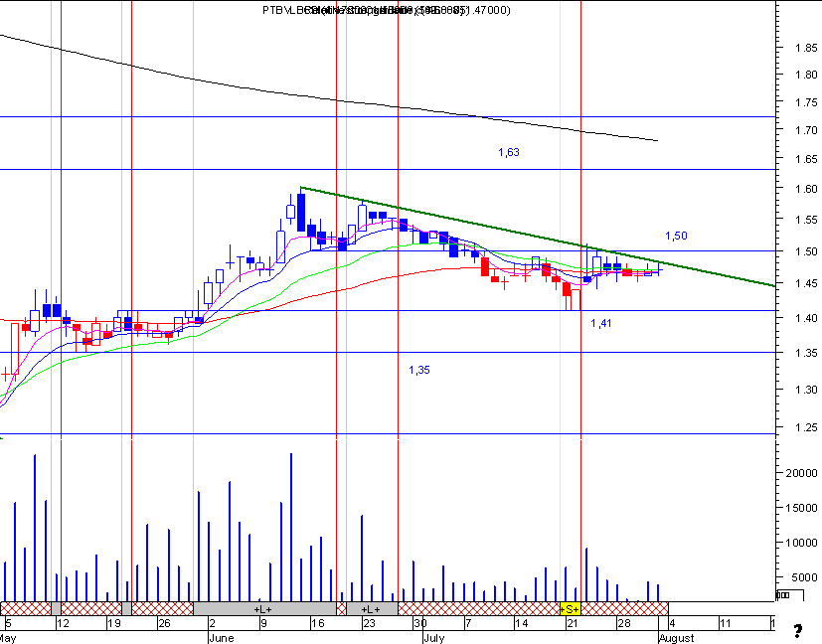This screenshot has height=644, width=822.
Task: Click the date label 30 on the time axis
Action: click(x=419, y=623)
